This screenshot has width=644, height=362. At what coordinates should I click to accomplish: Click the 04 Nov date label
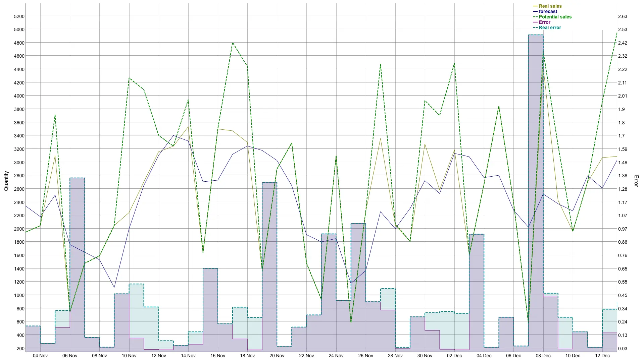click(40, 356)
